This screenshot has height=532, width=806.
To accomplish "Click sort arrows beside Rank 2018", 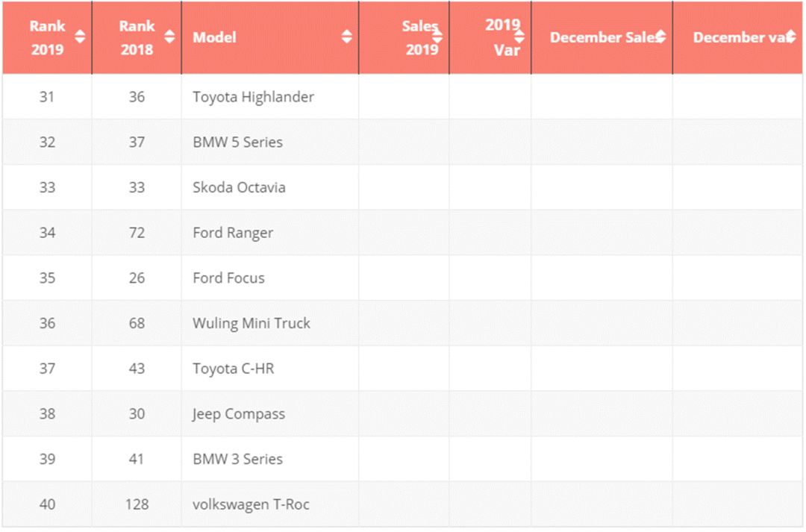I will tap(169, 37).
